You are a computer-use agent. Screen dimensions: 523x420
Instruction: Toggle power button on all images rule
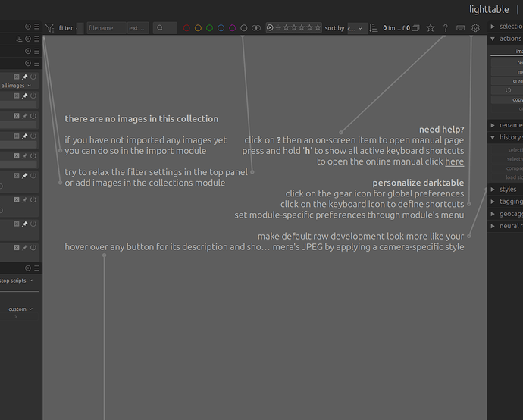(33, 77)
